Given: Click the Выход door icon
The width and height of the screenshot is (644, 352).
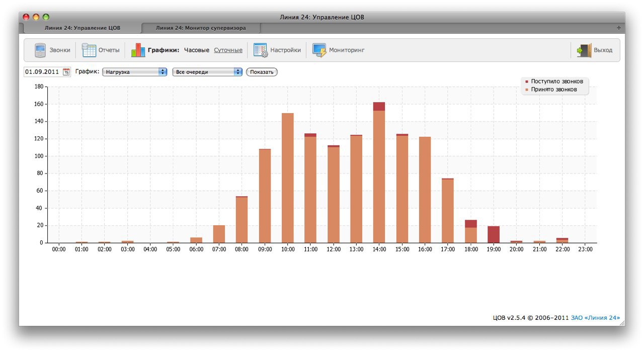Looking at the screenshot, I should coord(584,50).
